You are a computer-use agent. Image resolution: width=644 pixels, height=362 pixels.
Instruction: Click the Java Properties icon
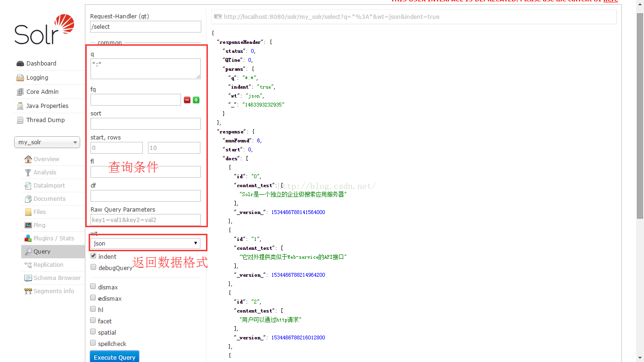20,106
